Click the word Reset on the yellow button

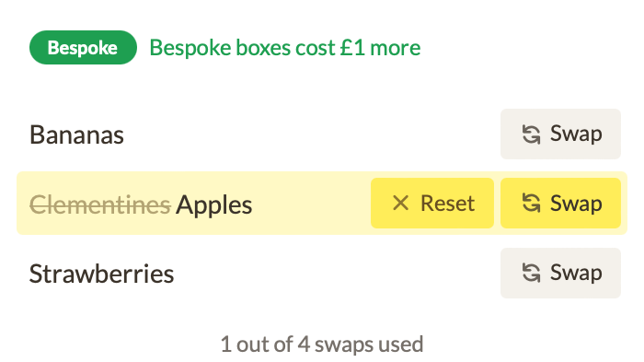448,204
